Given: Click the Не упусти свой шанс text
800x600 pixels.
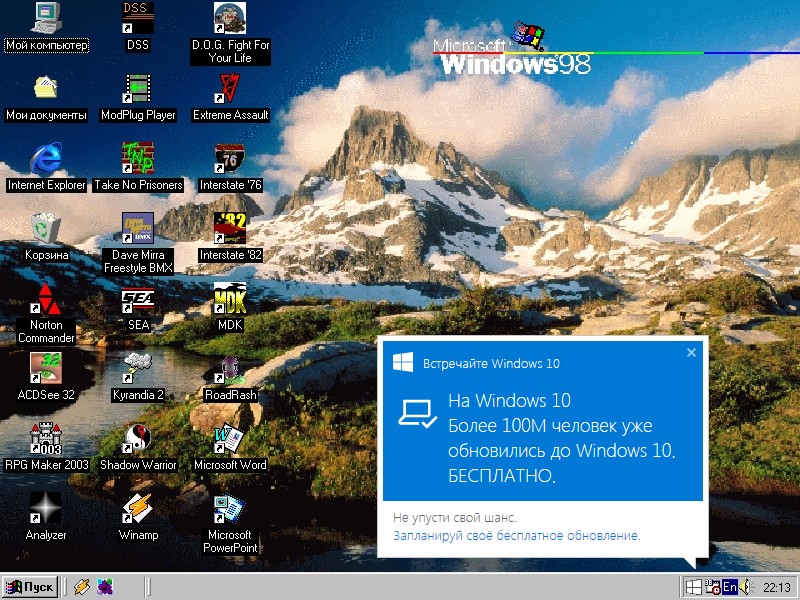Looking at the screenshot, I should click(455, 518).
